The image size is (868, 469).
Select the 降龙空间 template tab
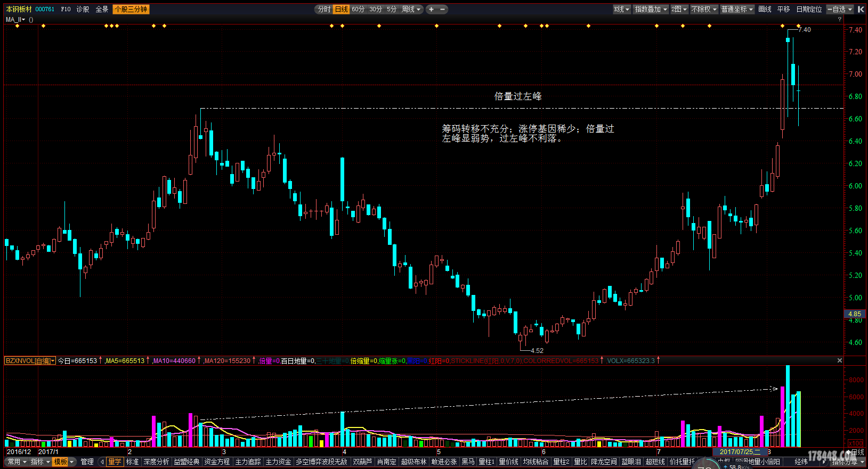click(604, 462)
